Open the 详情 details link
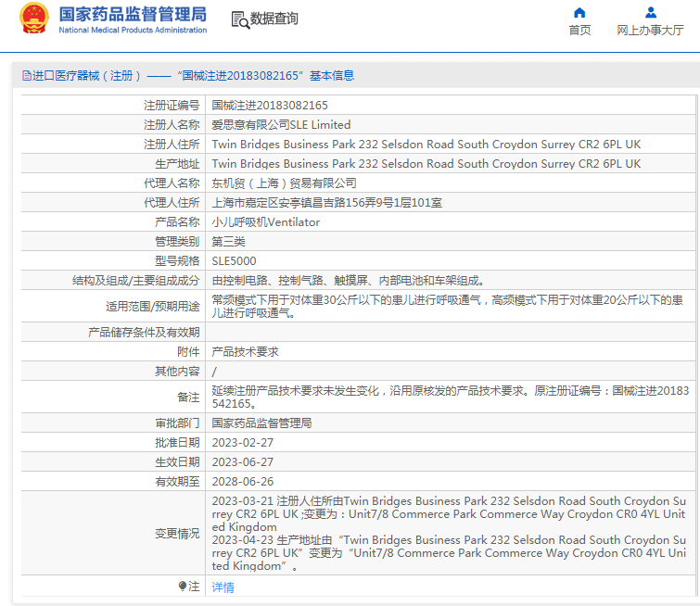The height and width of the screenshot is (606, 700). click(x=223, y=587)
